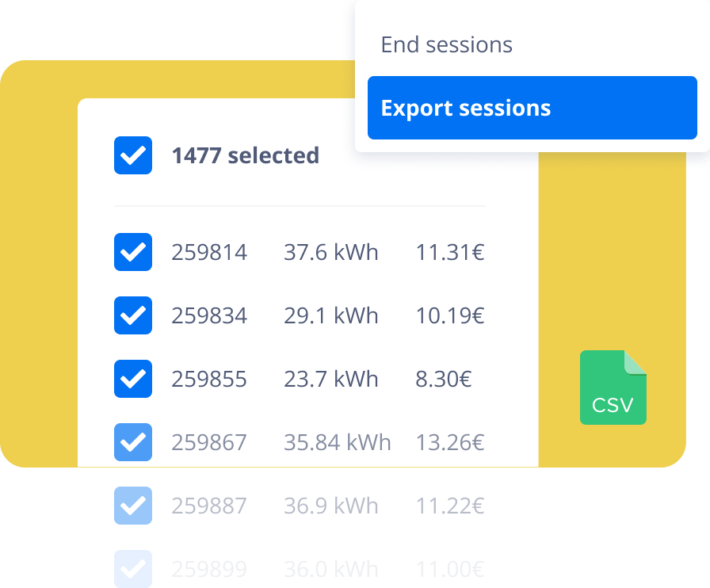Viewport: 710px width, 588px height.
Task: Click the 35.84 kWh energy value
Action: tap(338, 443)
